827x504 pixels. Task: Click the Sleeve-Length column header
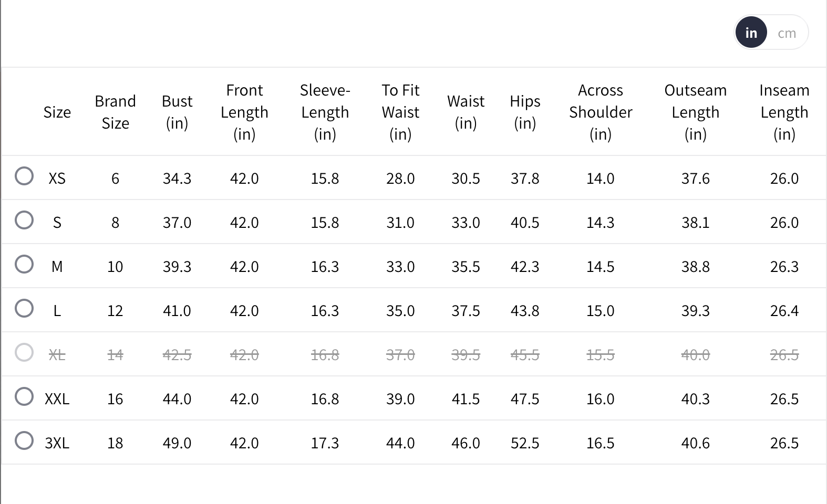tap(325, 112)
